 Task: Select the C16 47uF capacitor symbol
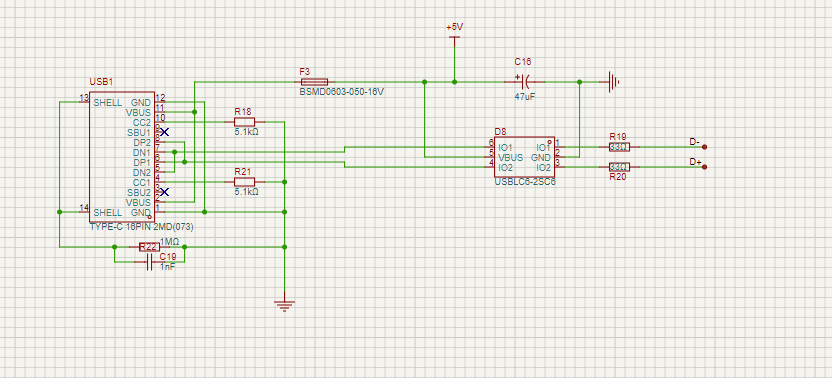pyautogui.click(x=524, y=82)
